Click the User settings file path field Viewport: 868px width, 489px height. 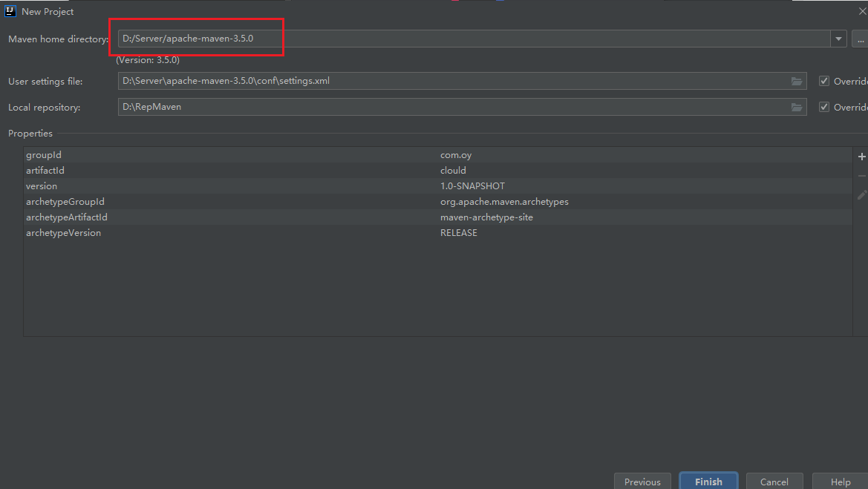click(463, 81)
